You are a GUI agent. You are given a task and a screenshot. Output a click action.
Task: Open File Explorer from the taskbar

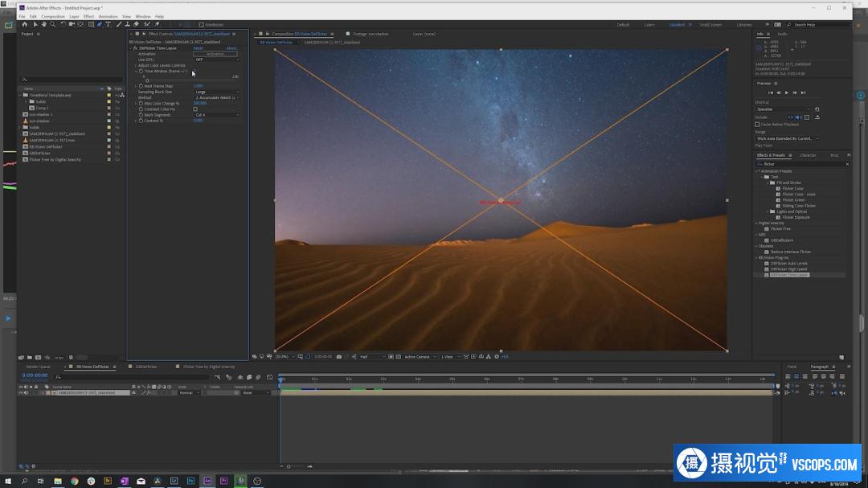58,481
